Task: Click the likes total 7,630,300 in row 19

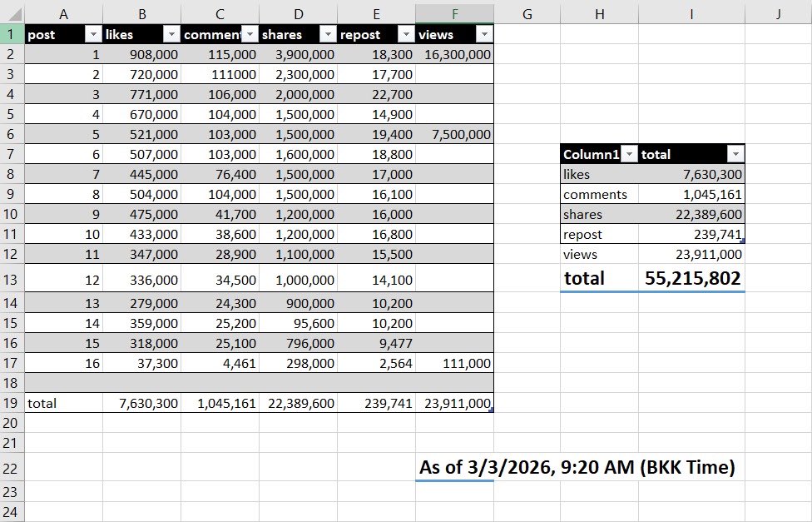Action: 142,403
